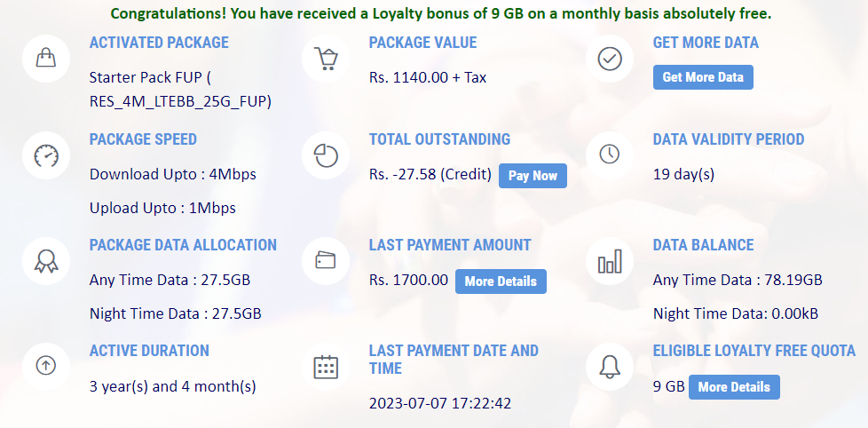Click the calendar Last Payment Date icon
The image size is (868, 428).
coord(326,367)
